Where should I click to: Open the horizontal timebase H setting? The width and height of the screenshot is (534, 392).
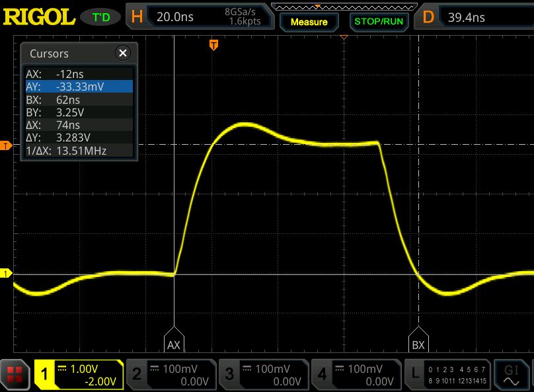(137, 17)
